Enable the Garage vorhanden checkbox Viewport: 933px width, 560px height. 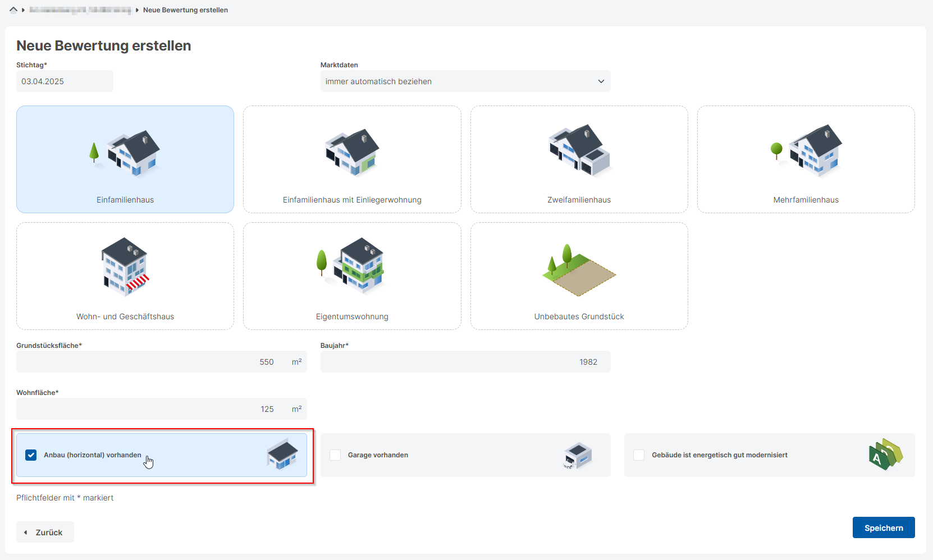pos(335,455)
